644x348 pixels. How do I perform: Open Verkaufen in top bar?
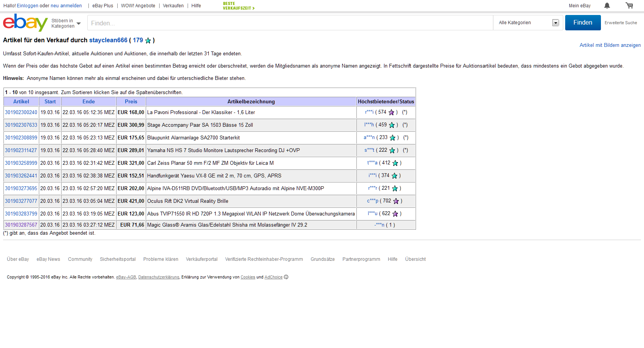pyautogui.click(x=173, y=6)
